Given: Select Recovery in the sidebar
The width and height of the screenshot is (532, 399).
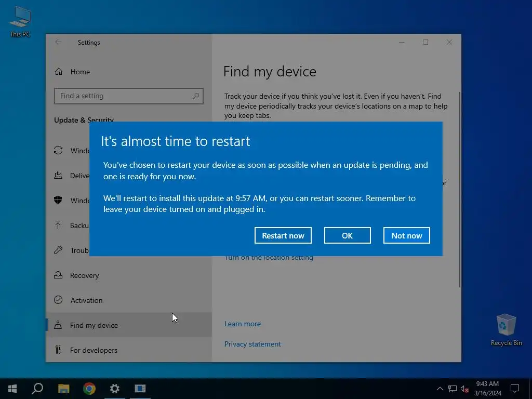Looking at the screenshot, I should point(129,275).
